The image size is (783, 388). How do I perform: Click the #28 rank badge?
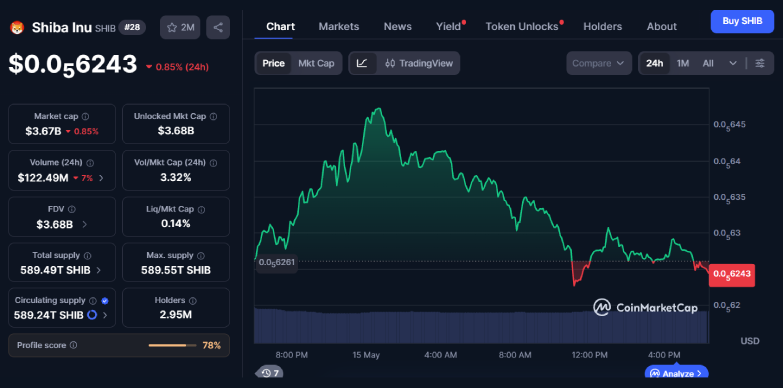(x=132, y=27)
